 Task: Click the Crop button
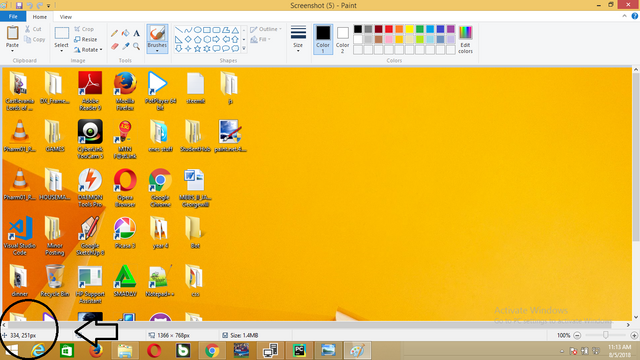pos(84,29)
